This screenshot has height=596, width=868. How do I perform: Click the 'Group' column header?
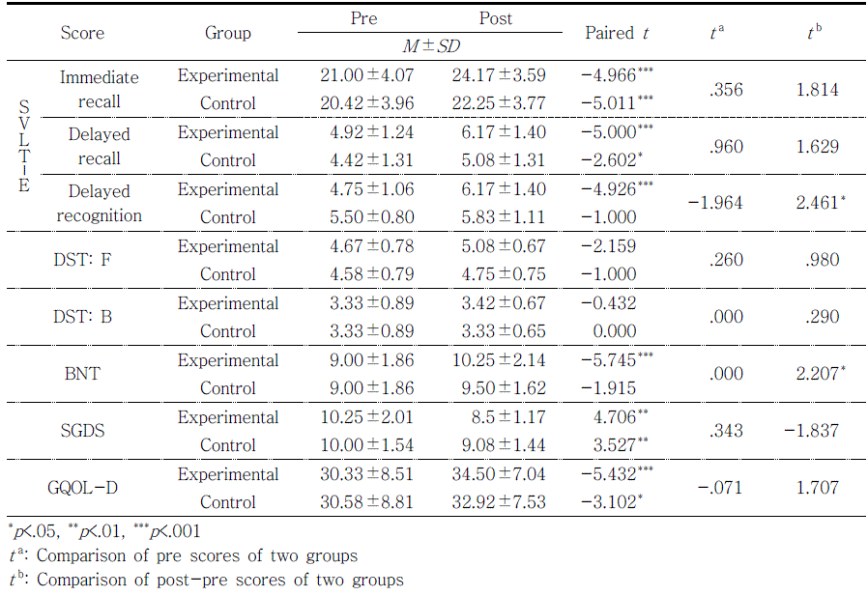(x=227, y=33)
